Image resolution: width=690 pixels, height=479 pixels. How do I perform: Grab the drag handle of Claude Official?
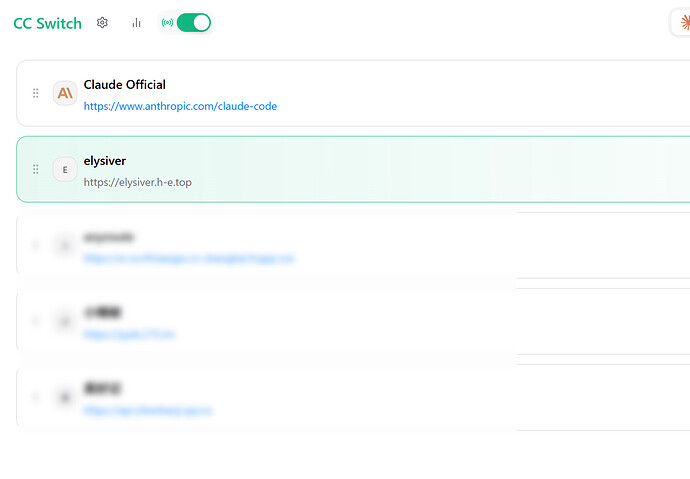[x=36, y=93]
